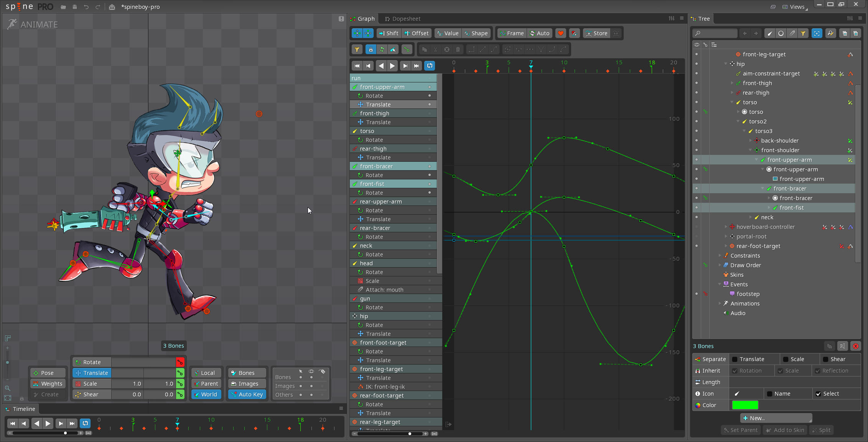Click the heart favorite icon in graph toolbar
Viewport: 868px width, 442px height.
560,33
